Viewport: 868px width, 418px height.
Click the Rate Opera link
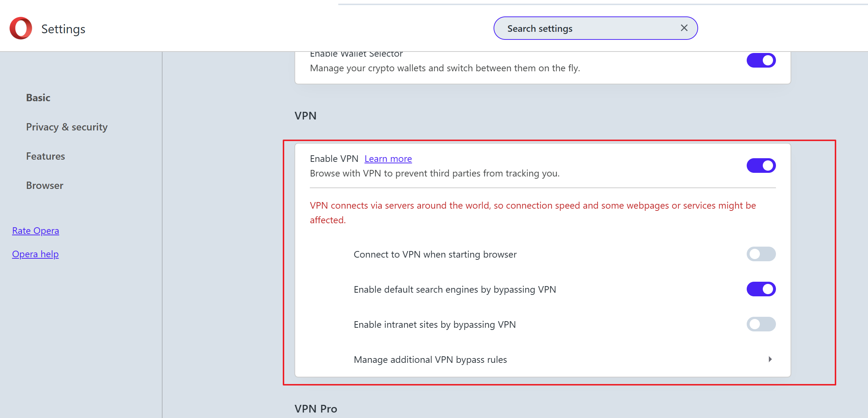(35, 231)
